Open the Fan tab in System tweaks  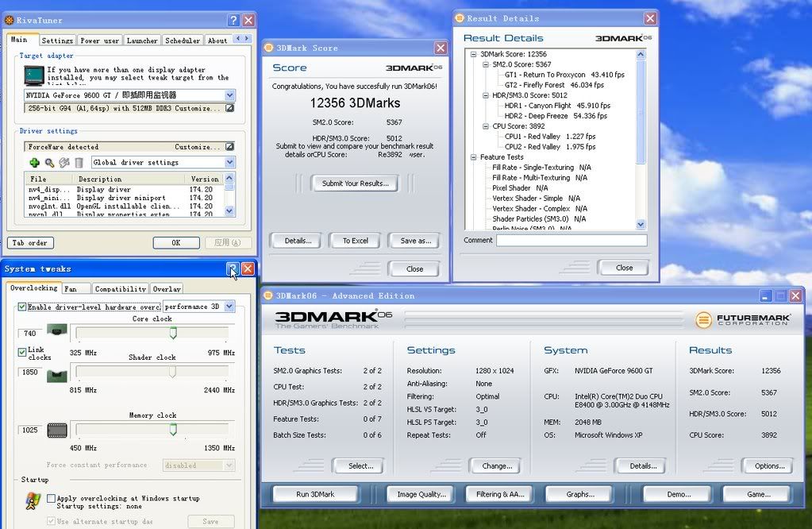coord(76,288)
